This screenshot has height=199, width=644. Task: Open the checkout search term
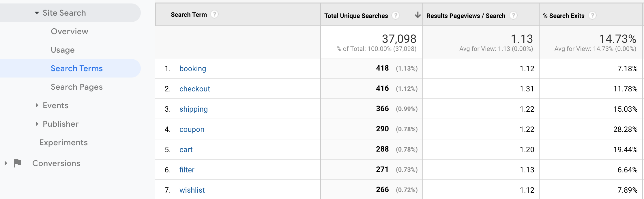point(195,89)
